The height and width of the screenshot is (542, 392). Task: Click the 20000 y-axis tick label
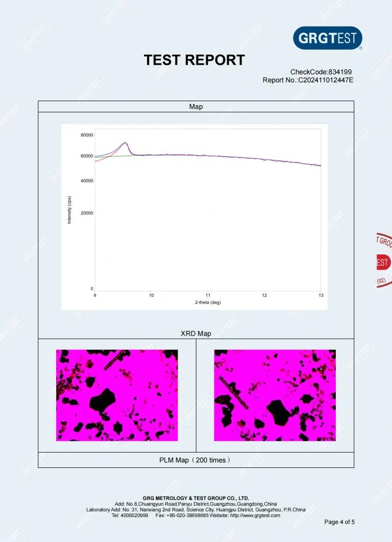pyautogui.click(x=87, y=213)
